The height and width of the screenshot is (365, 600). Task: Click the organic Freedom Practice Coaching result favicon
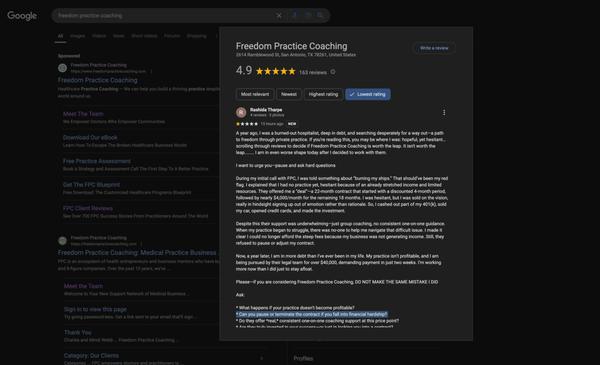click(62, 241)
